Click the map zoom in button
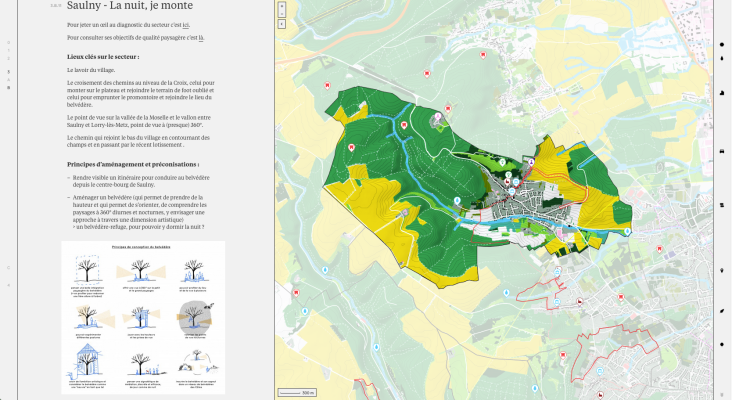Image resolution: width=732 pixels, height=400 pixels. (x=283, y=6)
